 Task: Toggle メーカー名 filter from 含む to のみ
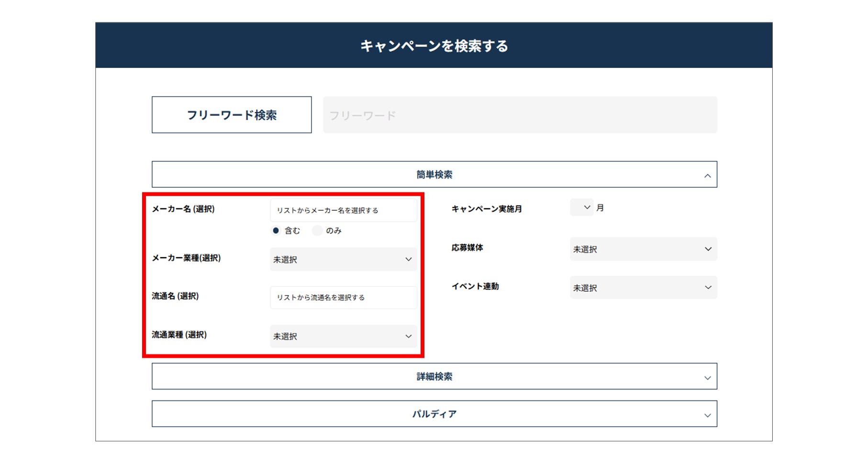point(317,230)
